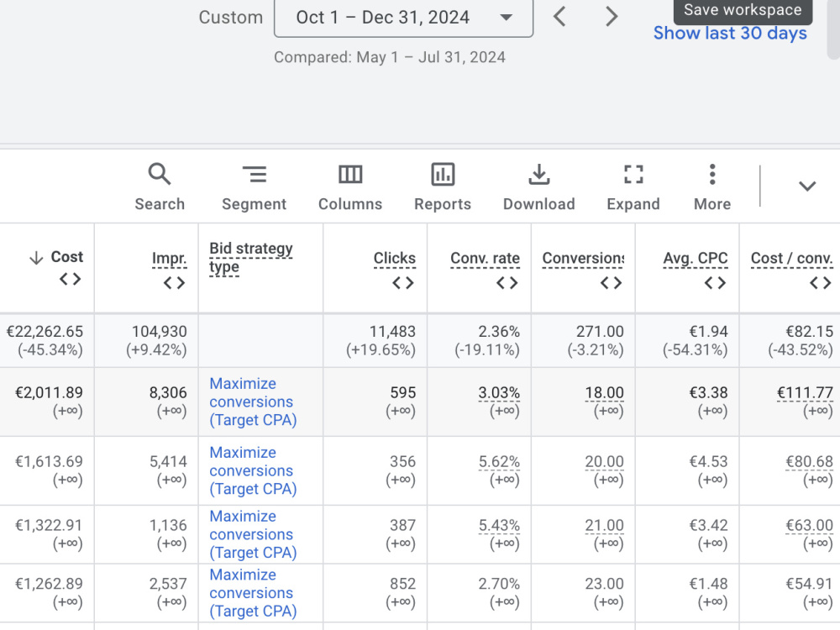Click Show last 30 days link
Screen dimensions: 840x630
730,34
